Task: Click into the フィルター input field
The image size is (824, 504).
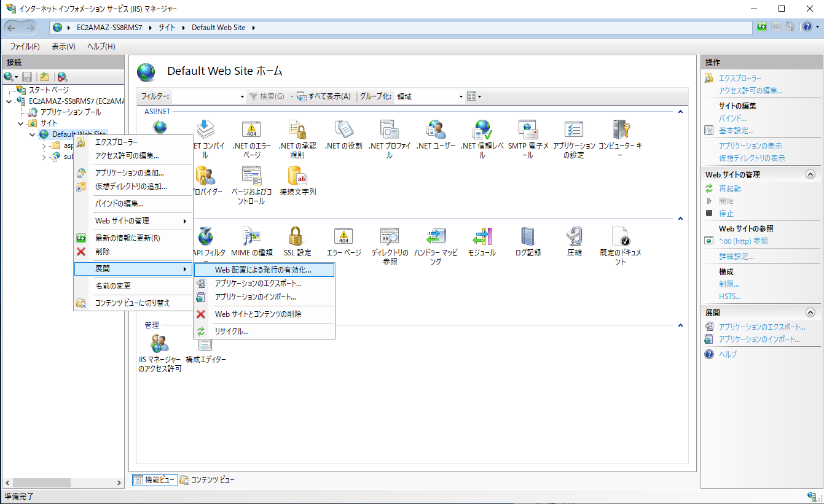Action: pos(205,96)
